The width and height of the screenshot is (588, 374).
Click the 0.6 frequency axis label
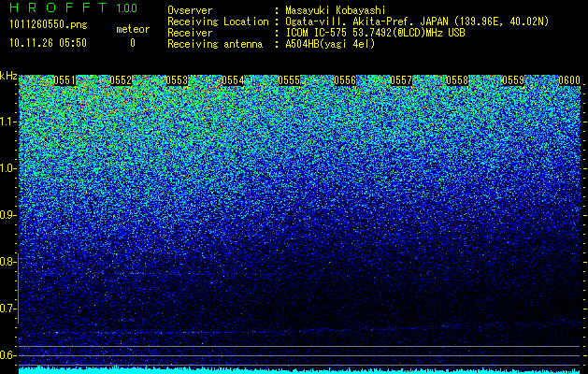coord(7,355)
